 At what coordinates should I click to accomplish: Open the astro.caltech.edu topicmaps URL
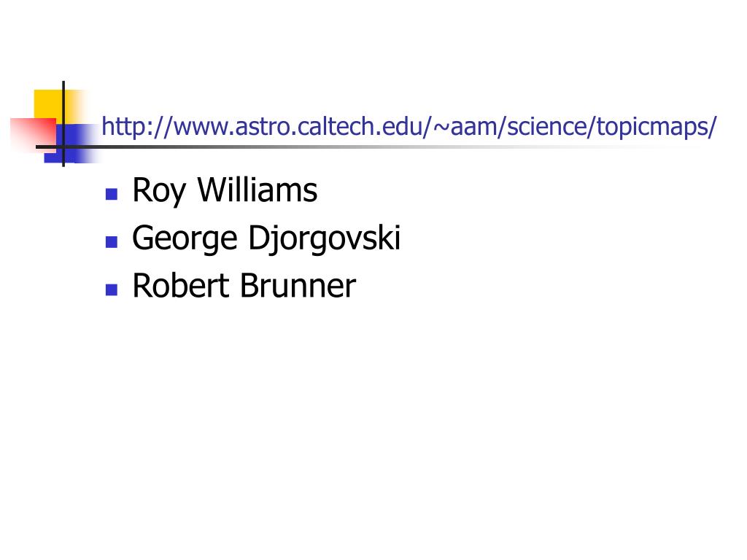tap(409, 127)
